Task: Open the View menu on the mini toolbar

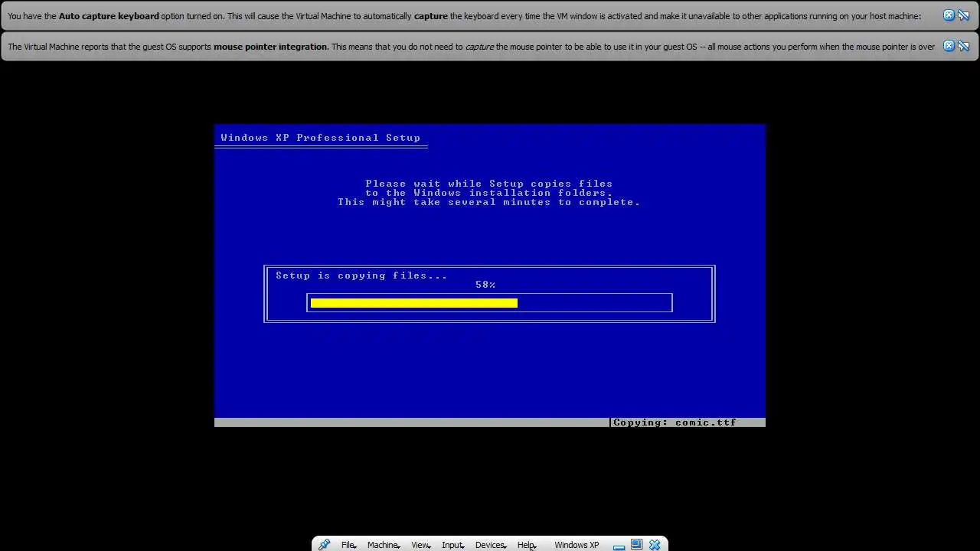Action: 420,545
